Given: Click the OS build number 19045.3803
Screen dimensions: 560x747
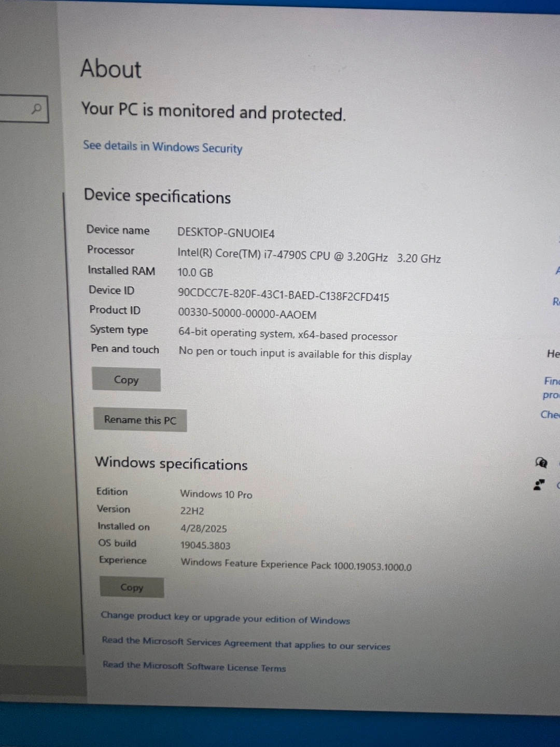Looking at the screenshot, I should tap(205, 545).
